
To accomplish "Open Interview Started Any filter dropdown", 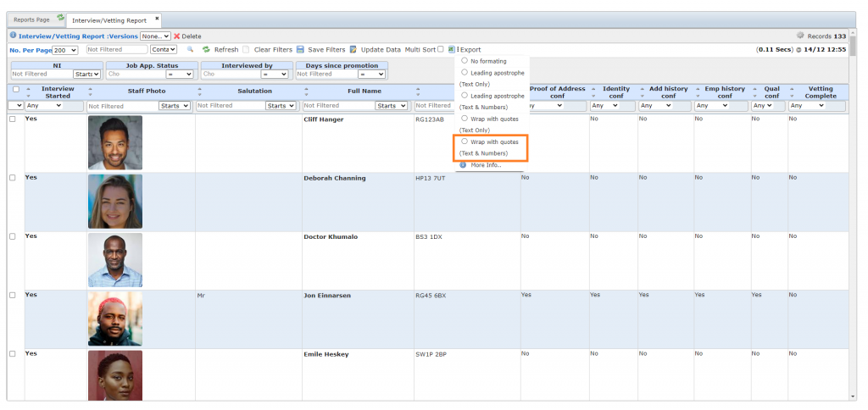I will click(43, 105).
